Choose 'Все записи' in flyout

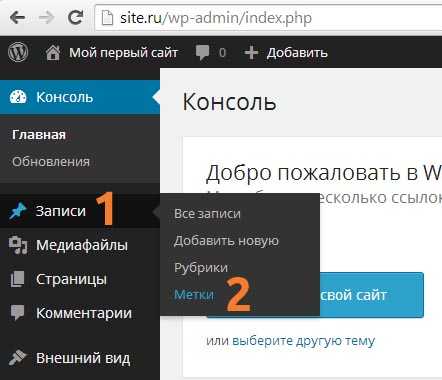(x=207, y=214)
